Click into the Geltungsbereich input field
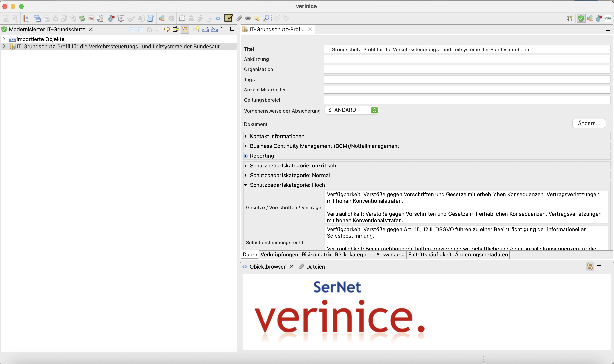The image size is (614, 364). pos(467,100)
